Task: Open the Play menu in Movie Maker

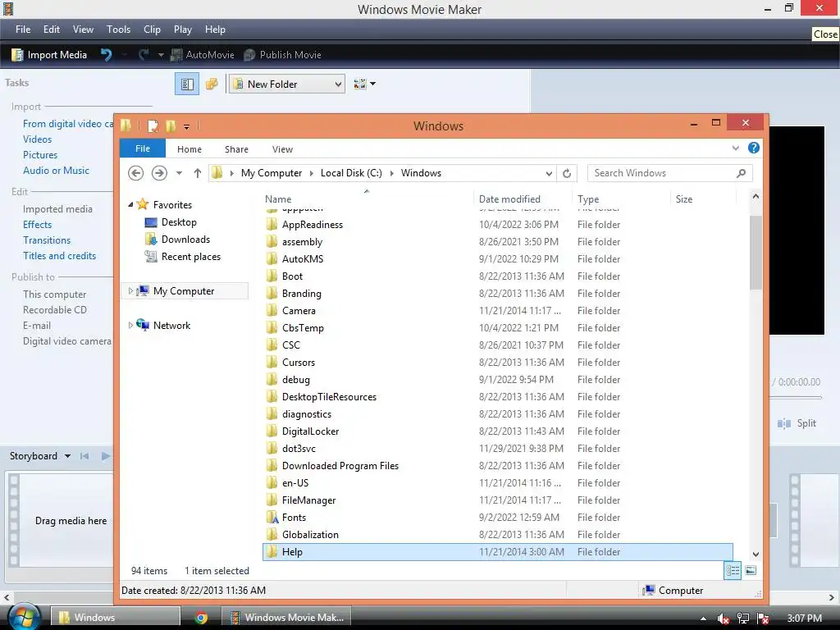Action: [x=183, y=30]
